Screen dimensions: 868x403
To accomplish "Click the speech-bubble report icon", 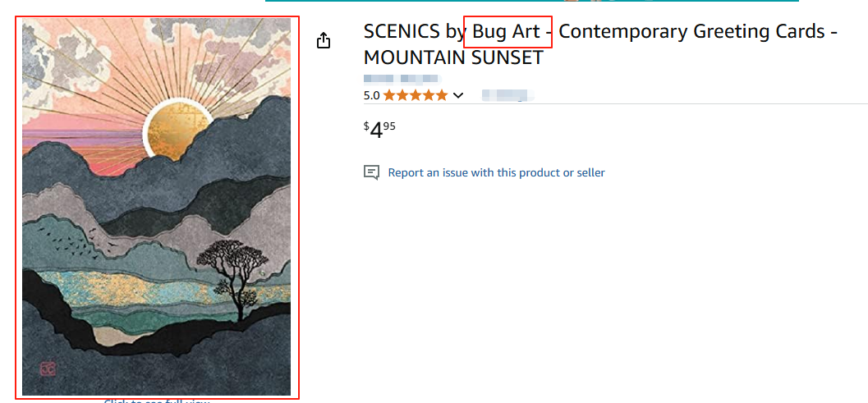I will tap(372, 172).
